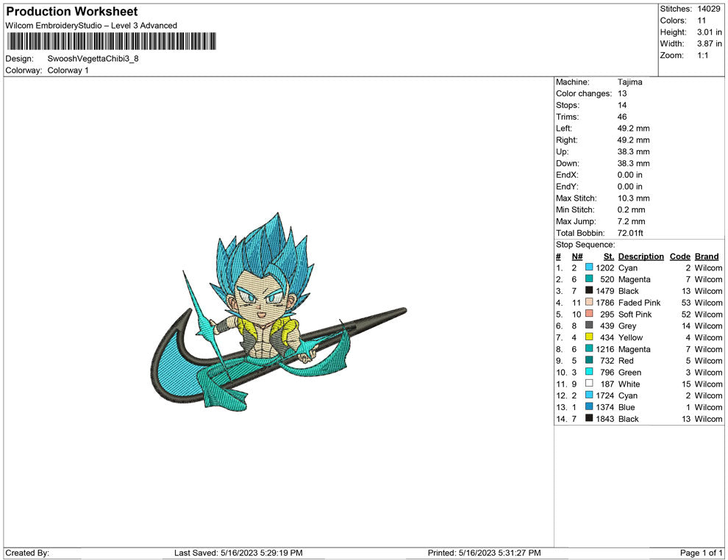
Task: Click the 'Grey' description in stop 6
Action: click(627, 326)
